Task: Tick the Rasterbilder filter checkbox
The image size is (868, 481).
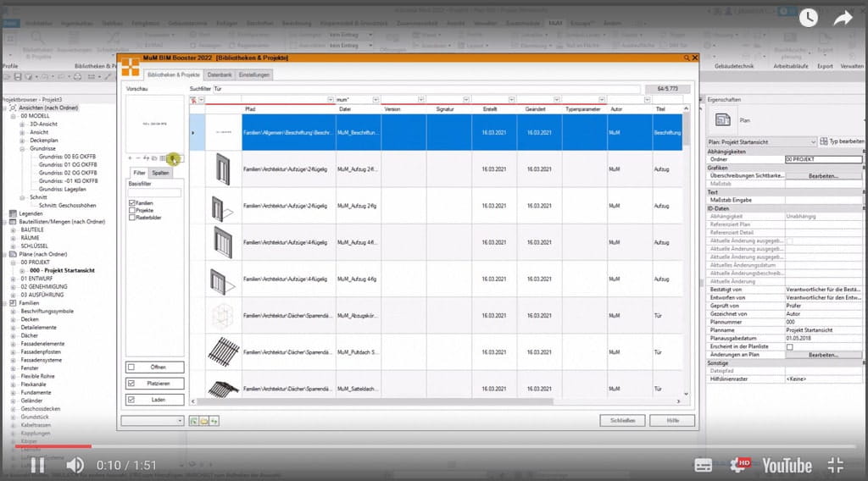Action: click(132, 218)
